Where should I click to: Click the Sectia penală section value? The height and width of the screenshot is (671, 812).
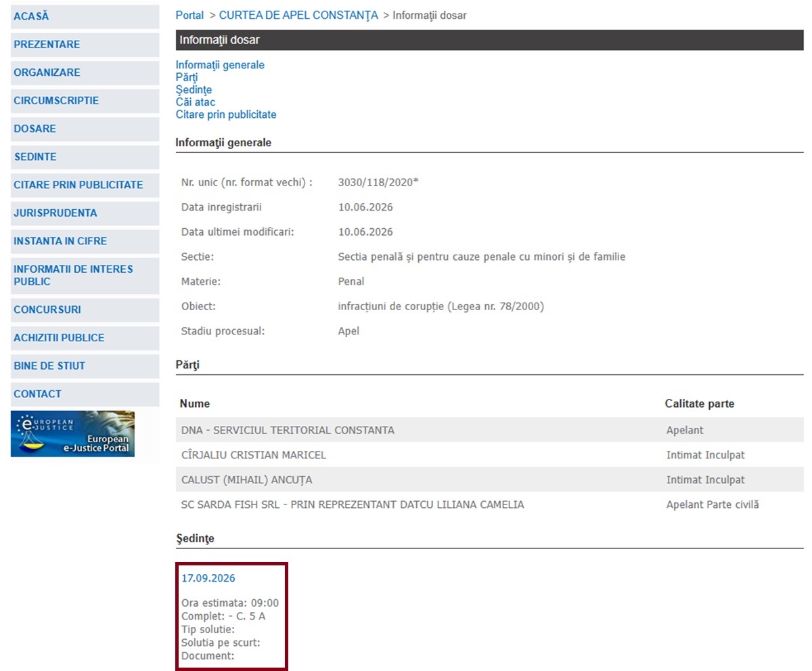click(481, 257)
